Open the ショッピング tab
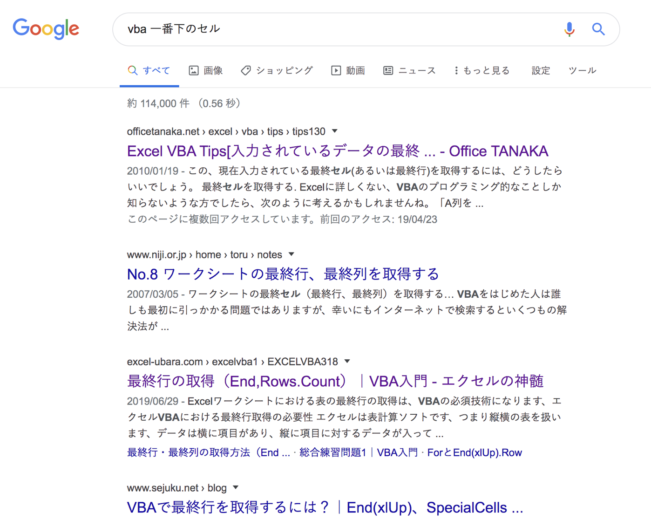This screenshot has height=520, width=651. point(277,71)
